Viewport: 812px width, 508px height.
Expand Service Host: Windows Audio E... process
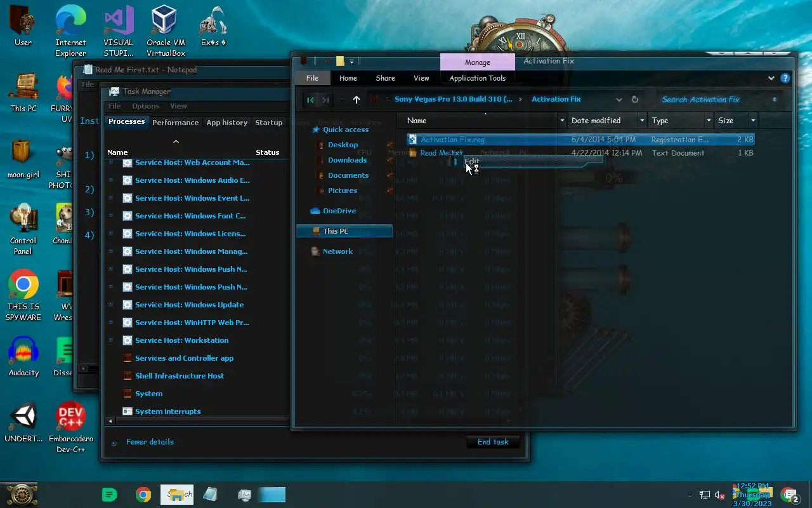(x=111, y=180)
